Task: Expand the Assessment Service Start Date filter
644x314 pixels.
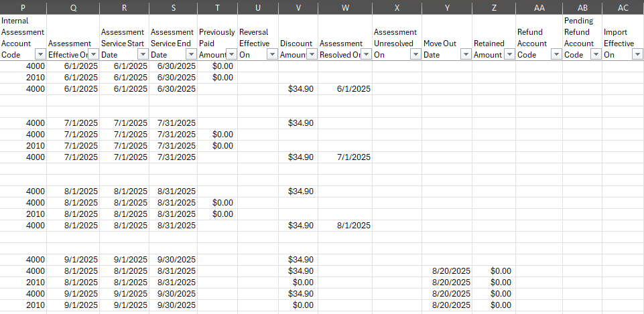Action: click(142, 55)
